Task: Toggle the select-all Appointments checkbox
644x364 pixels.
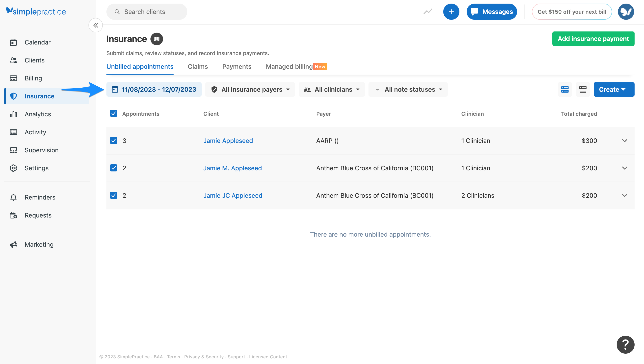Action: 113,113
